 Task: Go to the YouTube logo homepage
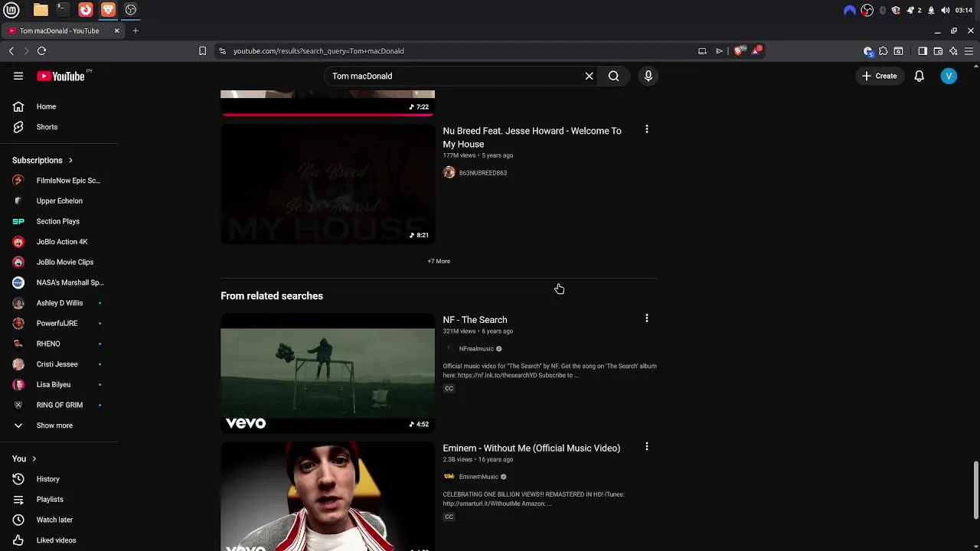(60, 76)
